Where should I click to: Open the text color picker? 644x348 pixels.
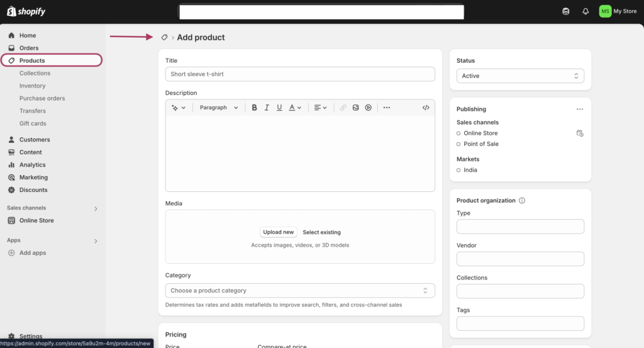pyautogui.click(x=295, y=108)
